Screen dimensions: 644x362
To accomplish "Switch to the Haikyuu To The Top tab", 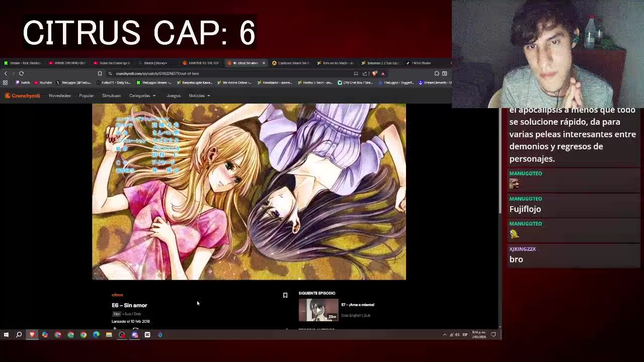I will (201, 63).
